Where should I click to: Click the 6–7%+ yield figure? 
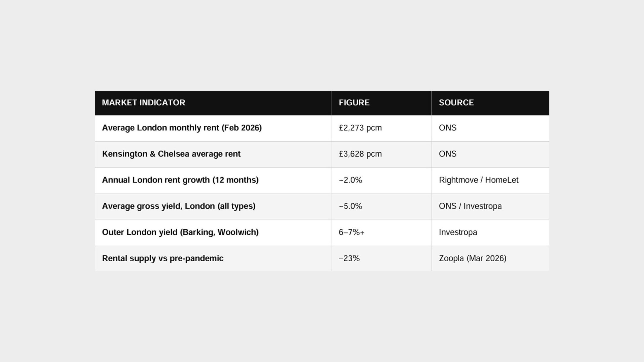coord(352,232)
